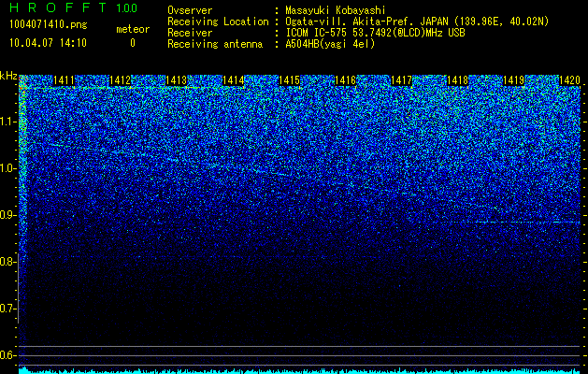588x374 pixels.
Task: Click the 1415 time marker
Action: point(290,80)
